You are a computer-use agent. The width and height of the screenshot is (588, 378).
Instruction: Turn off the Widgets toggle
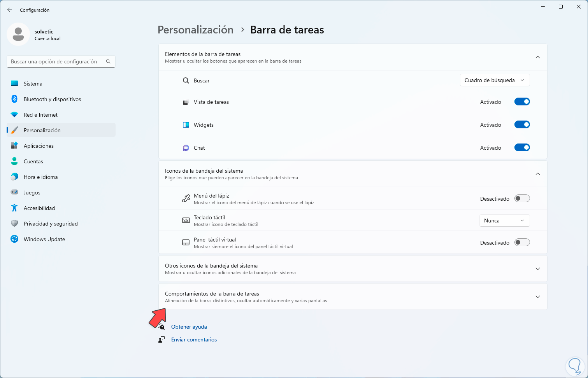pyautogui.click(x=522, y=125)
